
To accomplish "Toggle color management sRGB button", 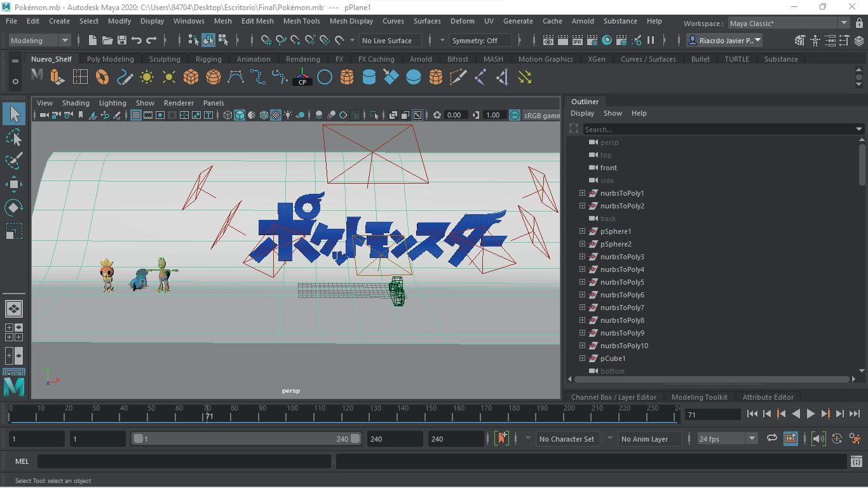I will [x=514, y=115].
